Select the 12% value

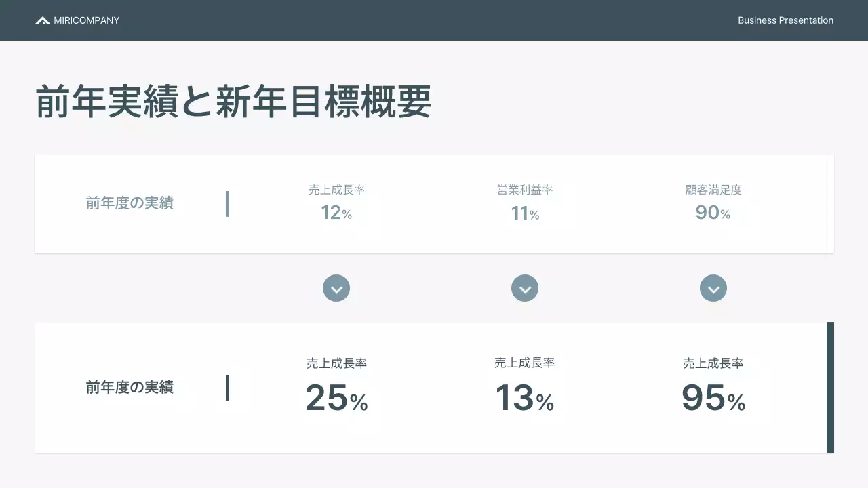click(x=336, y=213)
